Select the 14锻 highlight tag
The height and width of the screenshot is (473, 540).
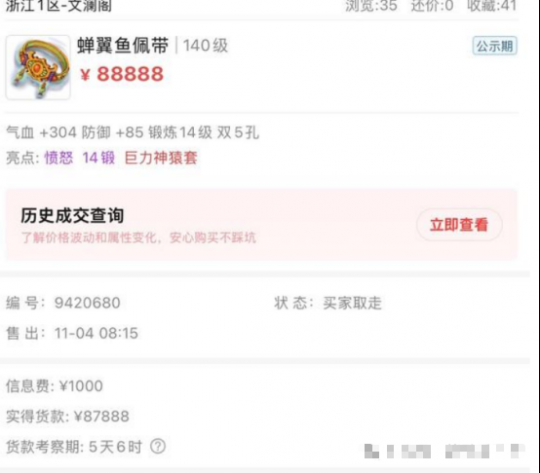[98, 158]
